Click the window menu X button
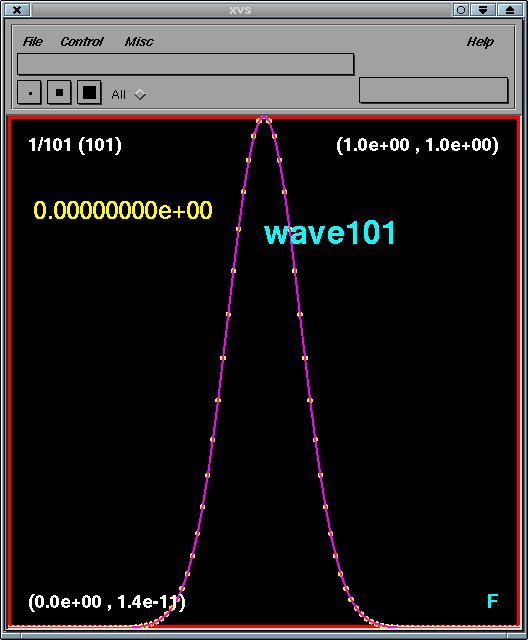 tap(17, 10)
